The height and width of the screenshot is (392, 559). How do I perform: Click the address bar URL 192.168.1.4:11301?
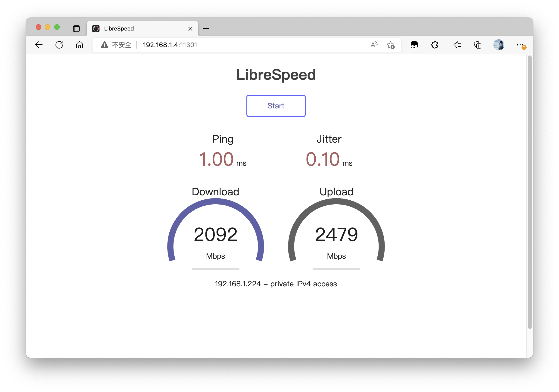click(x=170, y=45)
